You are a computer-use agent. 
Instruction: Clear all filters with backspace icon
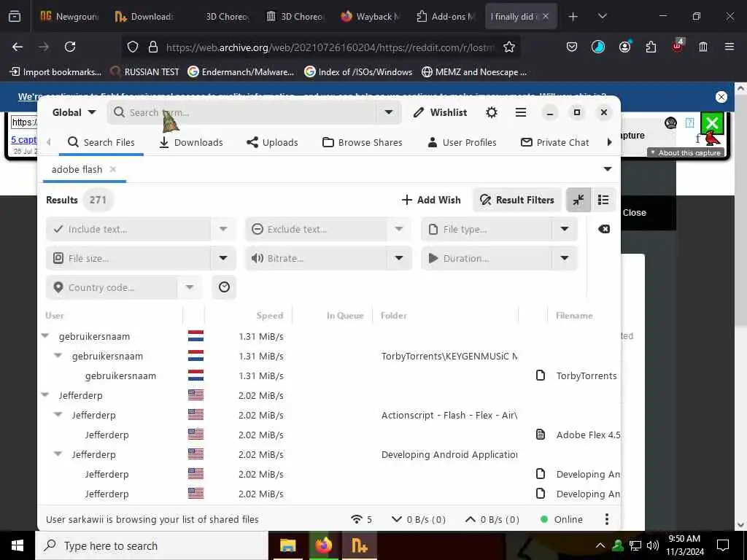coord(603,229)
